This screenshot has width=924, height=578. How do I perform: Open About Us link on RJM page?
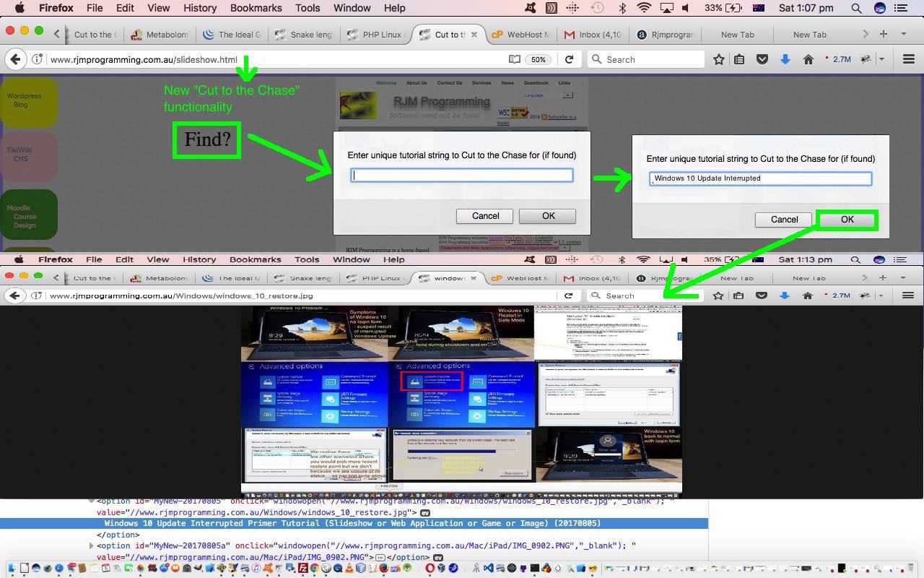417,83
